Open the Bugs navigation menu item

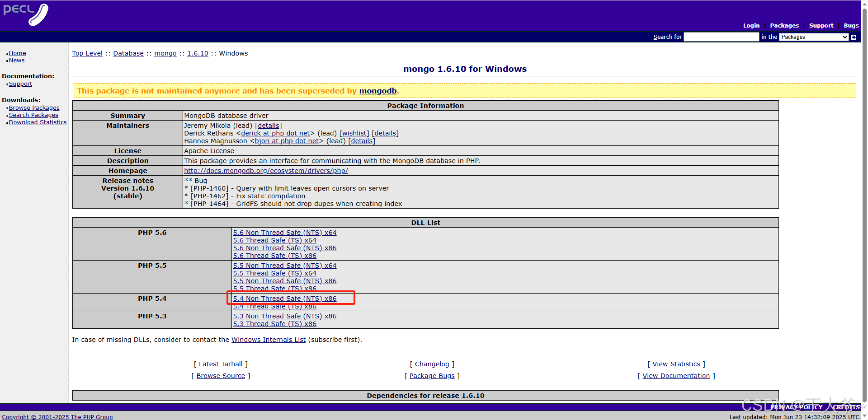[x=851, y=26]
